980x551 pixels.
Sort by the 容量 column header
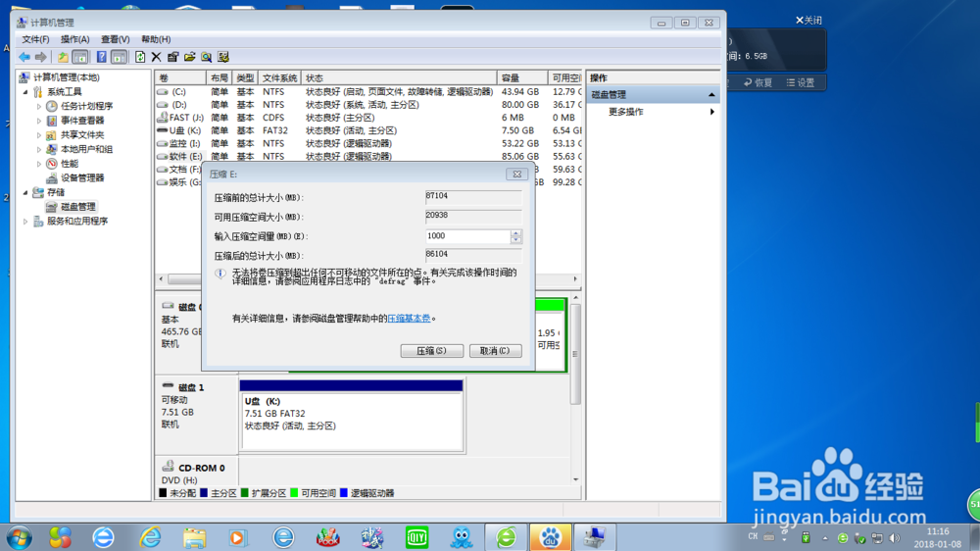pyautogui.click(x=522, y=78)
